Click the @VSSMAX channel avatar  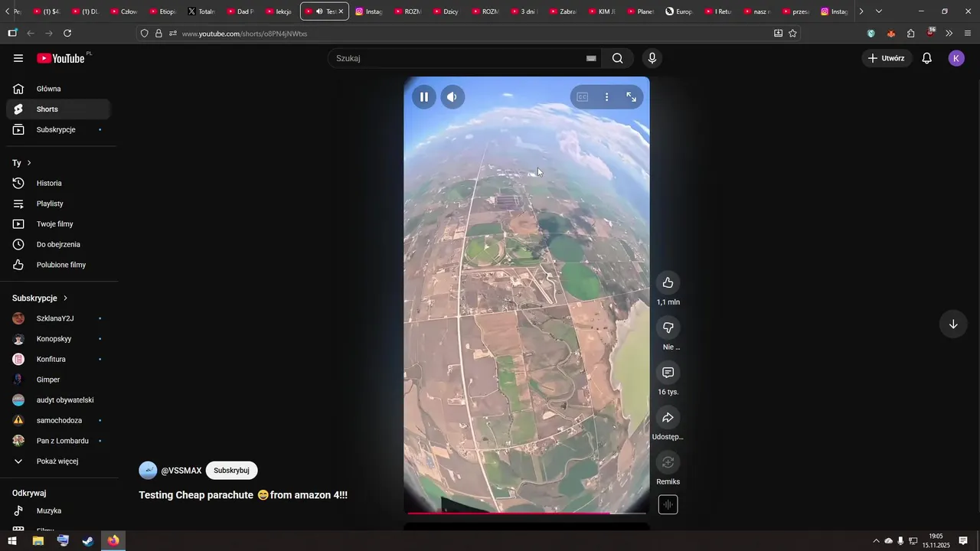(x=148, y=471)
